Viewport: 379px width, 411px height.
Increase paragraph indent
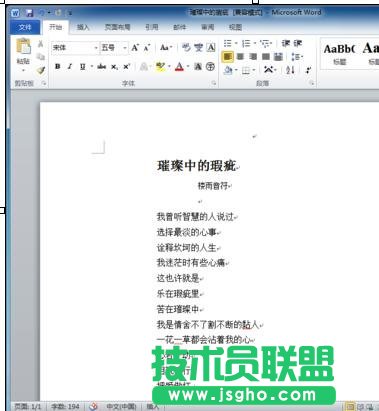pos(298,43)
